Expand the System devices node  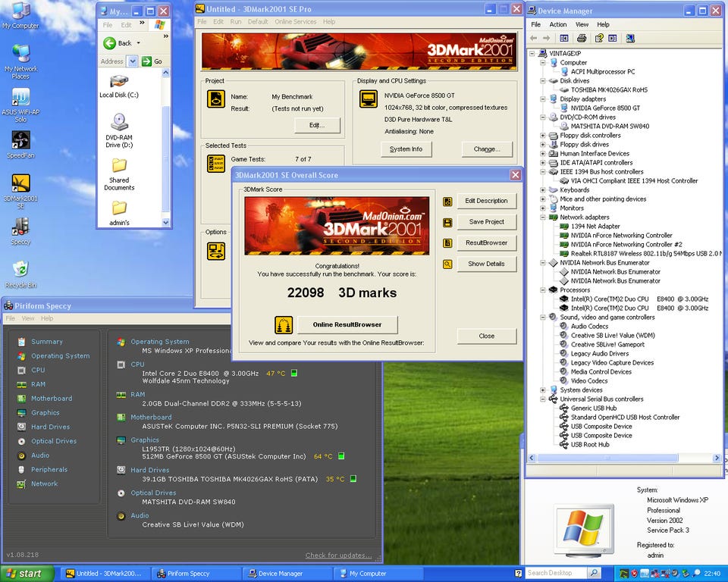(x=542, y=390)
